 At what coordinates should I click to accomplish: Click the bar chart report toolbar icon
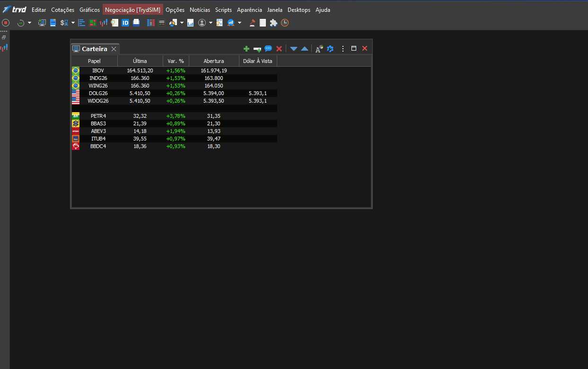tap(191, 23)
